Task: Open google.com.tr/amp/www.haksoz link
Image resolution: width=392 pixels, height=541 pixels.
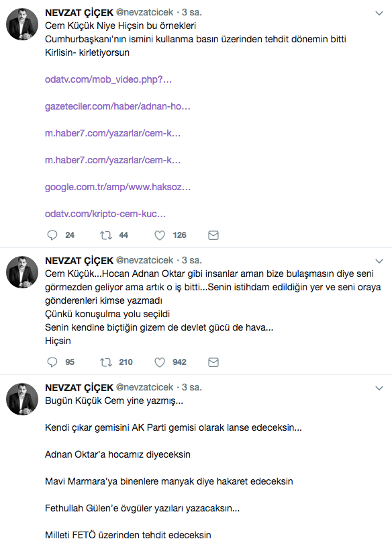Action: [x=117, y=187]
